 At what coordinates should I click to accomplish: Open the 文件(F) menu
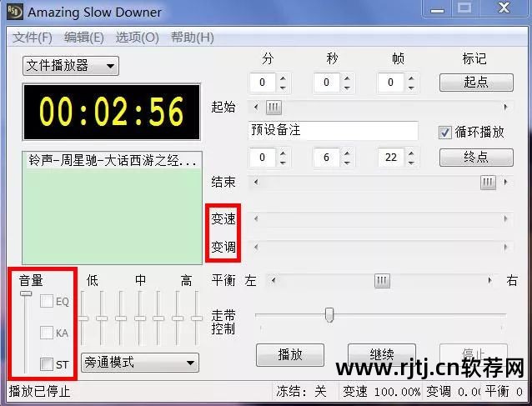[x=33, y=37]
